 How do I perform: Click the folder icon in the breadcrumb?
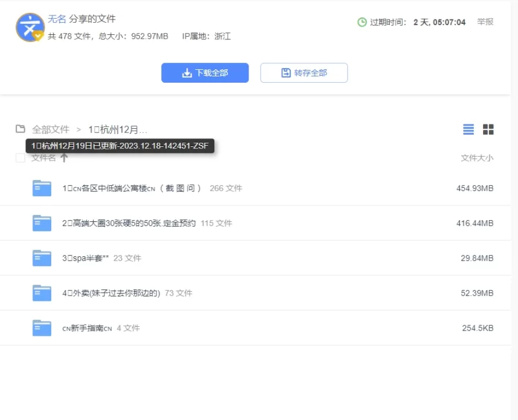tap(21, 129)
